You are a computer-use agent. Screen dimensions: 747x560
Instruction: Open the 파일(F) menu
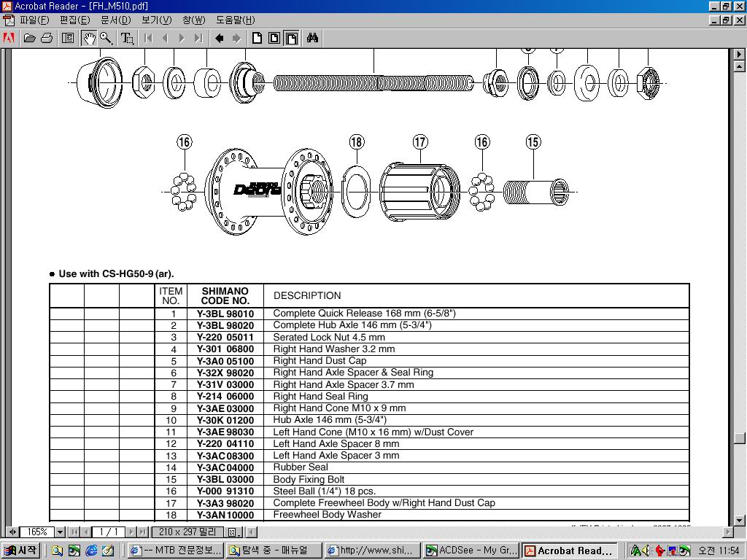[34, 20]
